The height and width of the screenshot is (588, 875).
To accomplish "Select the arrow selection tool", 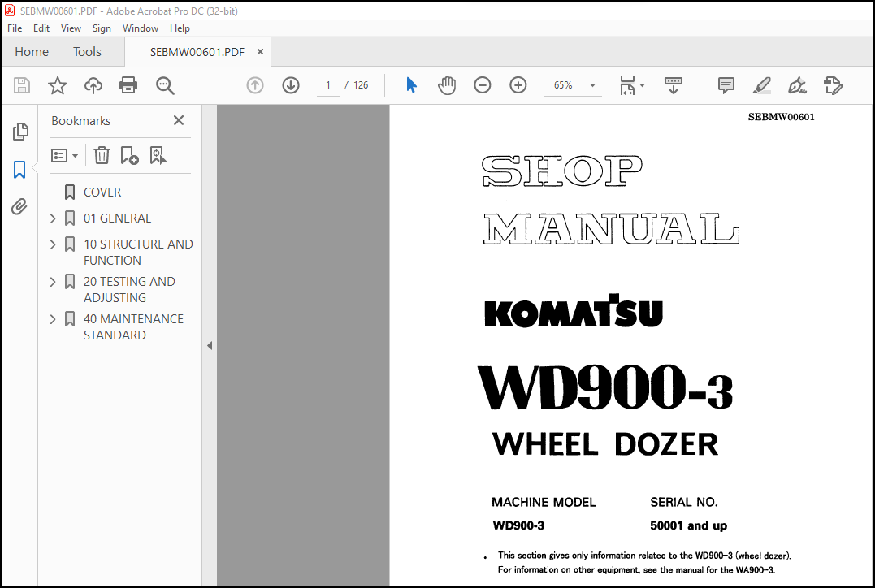I will pos(411,85).
